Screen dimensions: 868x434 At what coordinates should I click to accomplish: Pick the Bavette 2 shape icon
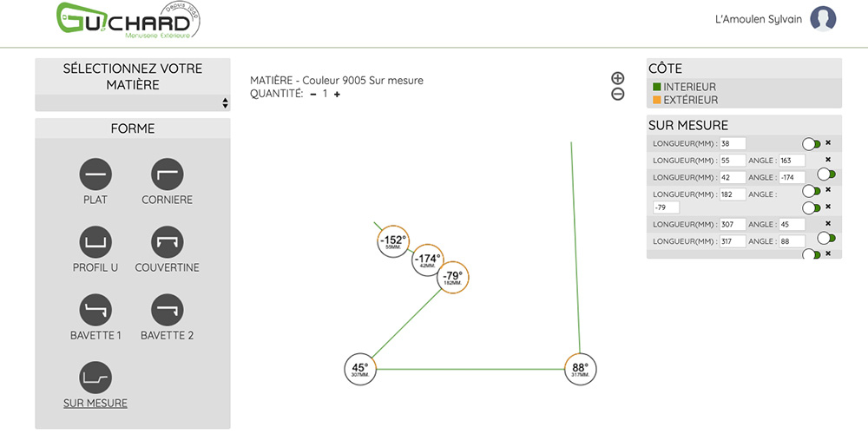point(167,310)
